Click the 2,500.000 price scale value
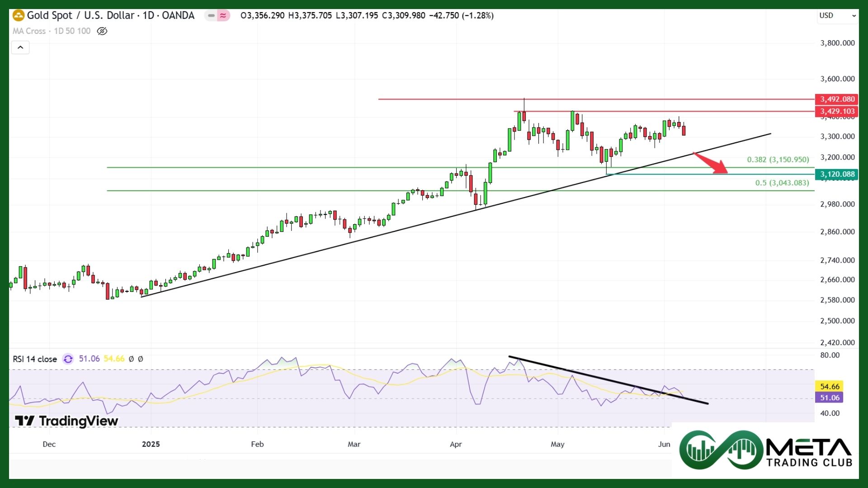The height and width of the screenshot is (488, 868). tap(837, 321)
